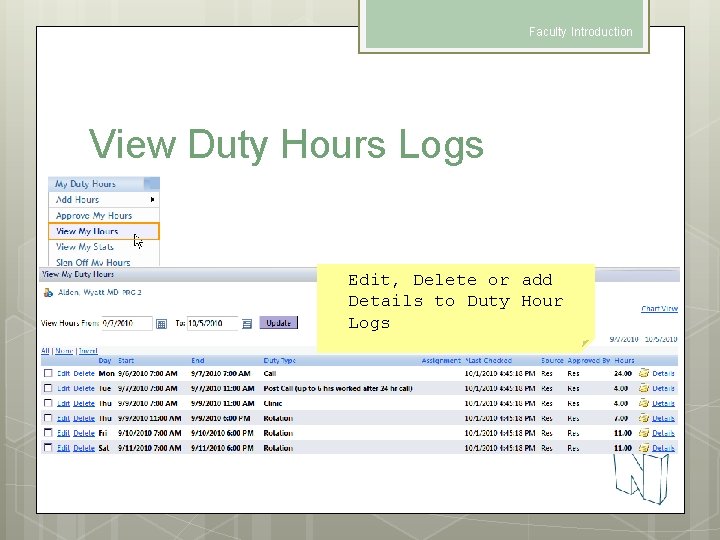Click the Source column header
Image resolution: width=720 pixels, height=540 pixels.
552,361
